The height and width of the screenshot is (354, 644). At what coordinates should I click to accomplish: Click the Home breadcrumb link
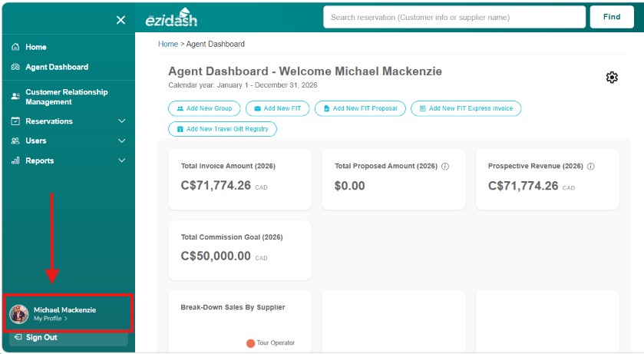pos(168,44)
